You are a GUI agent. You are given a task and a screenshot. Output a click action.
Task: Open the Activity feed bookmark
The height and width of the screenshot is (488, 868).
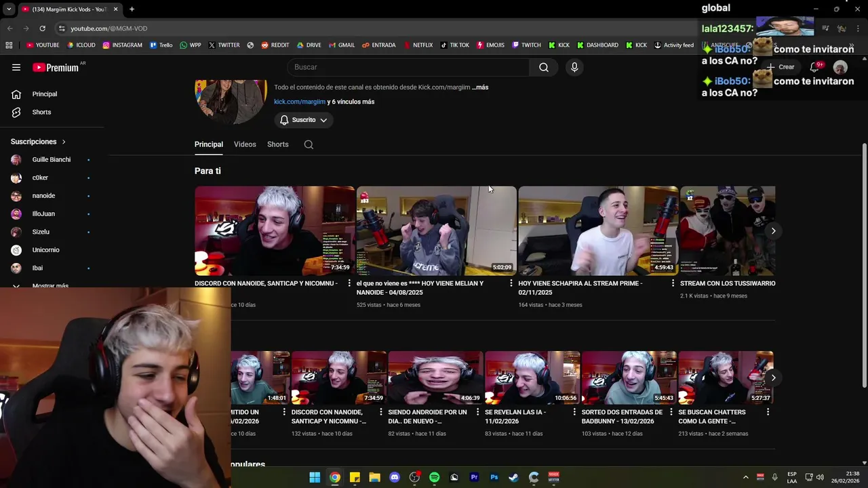673,45
